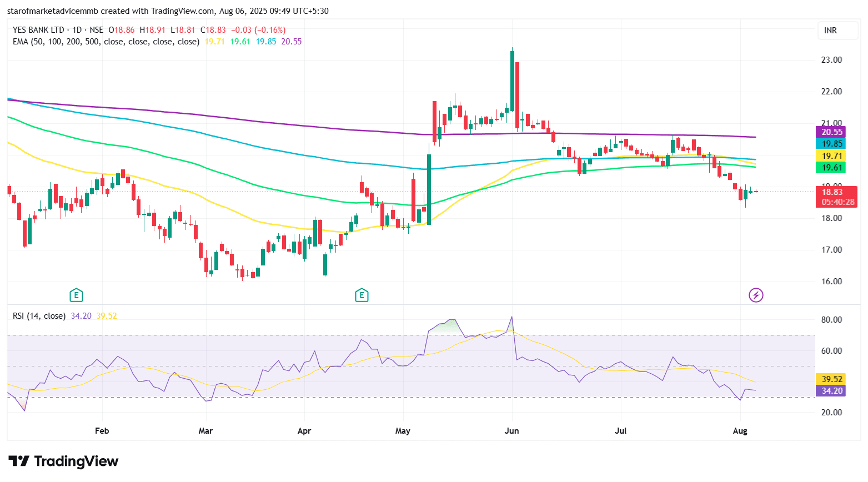Click the earnings 'E' icon near February
The width and height of the screenshot is (868, 482).
pos(76,295)
